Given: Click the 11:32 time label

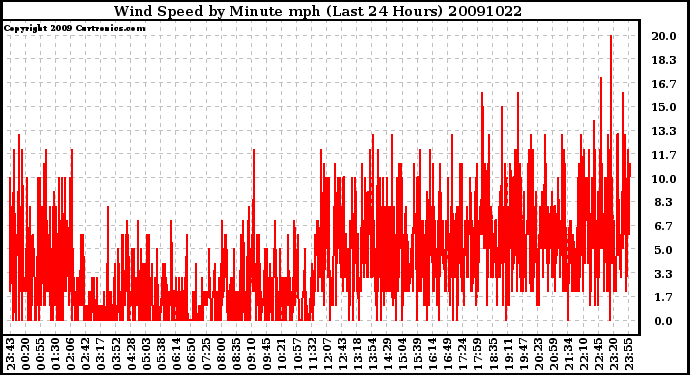Looking at the screenshot, I should click(312, 354).
